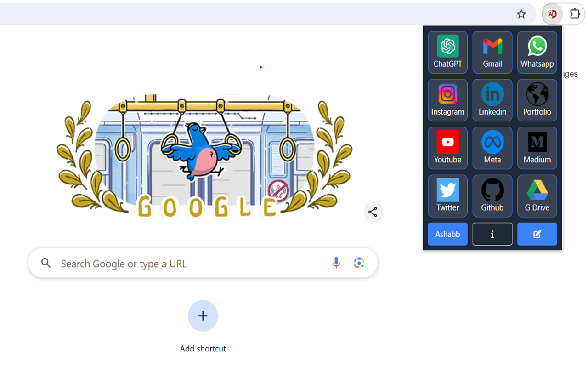The height and width of the screenshot is (368, 588).
Task: Open the Portfolio globe shortcut
Action: (537, 100)
